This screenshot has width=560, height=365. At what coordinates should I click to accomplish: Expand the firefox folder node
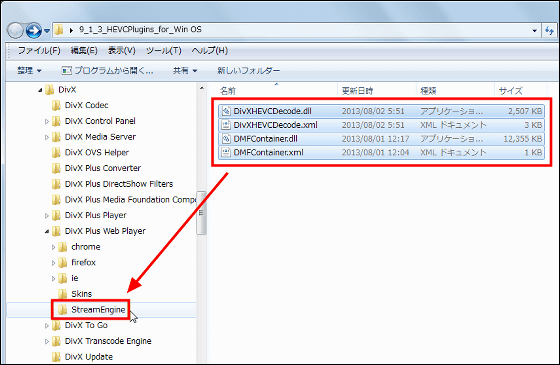[x=53, y=263]
